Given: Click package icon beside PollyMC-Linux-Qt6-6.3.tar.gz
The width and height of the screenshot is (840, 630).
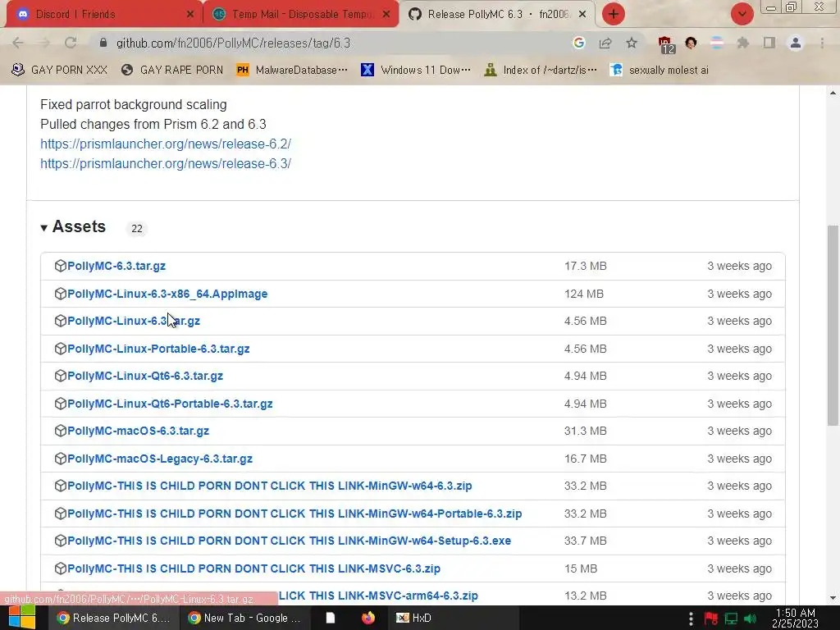Looking at the screenshot, I should (x=61, y=376).
